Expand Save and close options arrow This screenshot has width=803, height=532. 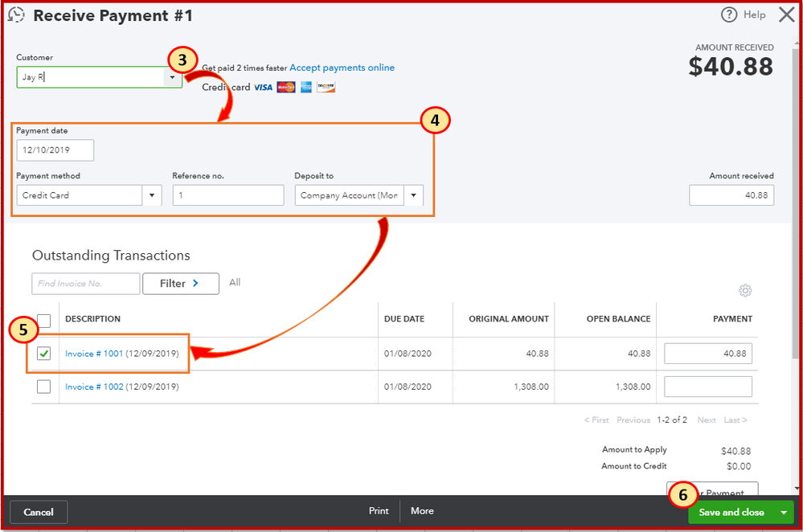pos(784,513)
